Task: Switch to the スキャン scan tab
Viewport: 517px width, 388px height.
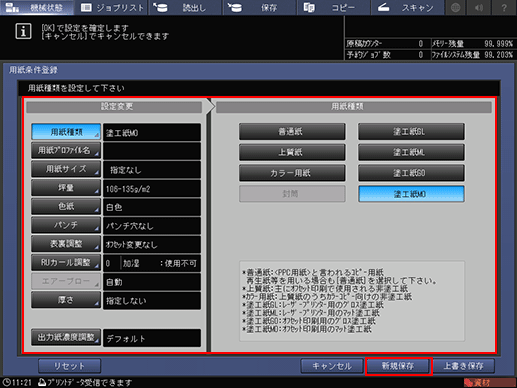Action: [408, 7]
